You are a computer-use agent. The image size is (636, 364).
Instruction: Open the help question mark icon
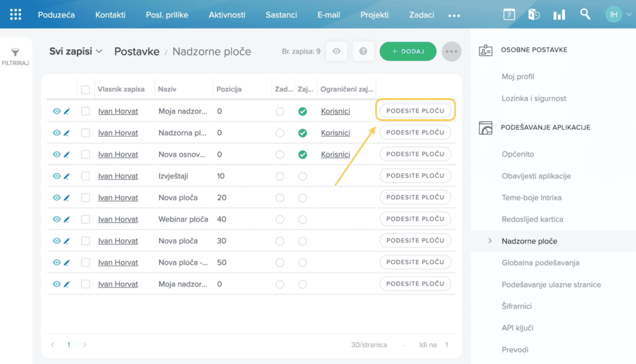(x=363, y=52)
